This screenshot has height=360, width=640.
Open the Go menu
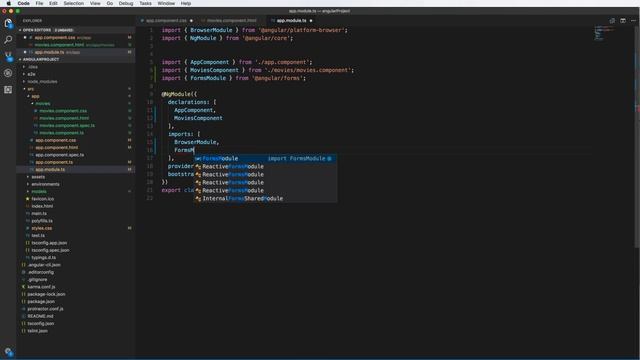click(110, 3)
